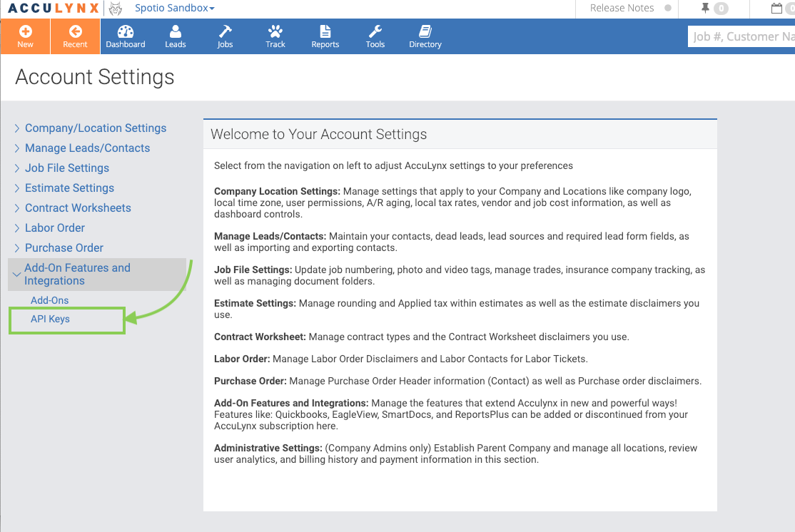Click the Estimate Settings bold label

tap(255, 304)
